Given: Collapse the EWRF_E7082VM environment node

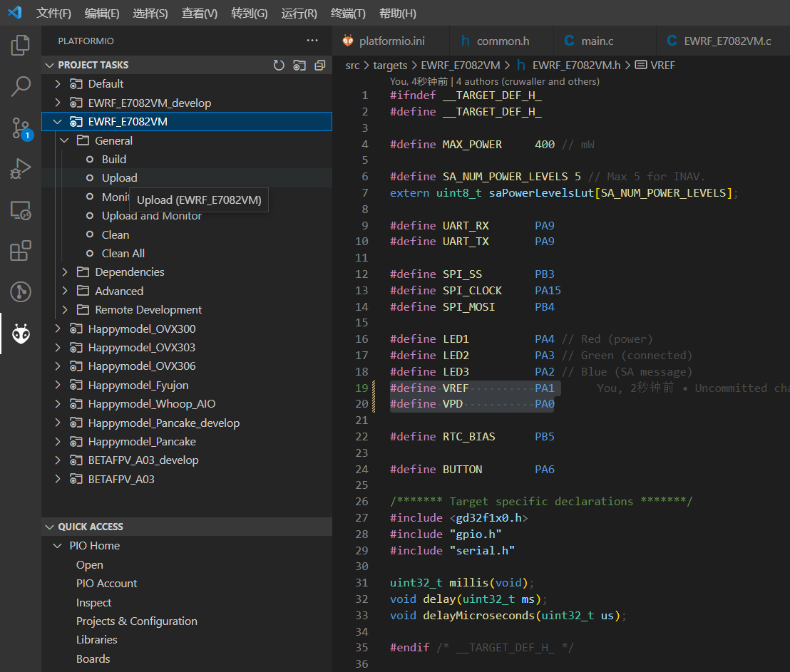Looking at the screenshot, I should tap(58, 122).
